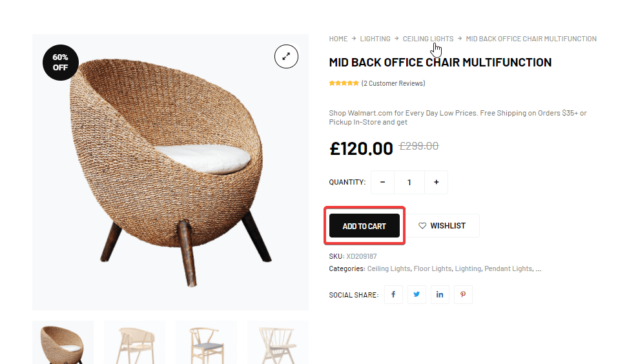The image size is (638, 364).
Task: Click the quantity number field
Action: pyautogui.click(x=409, y=182)
